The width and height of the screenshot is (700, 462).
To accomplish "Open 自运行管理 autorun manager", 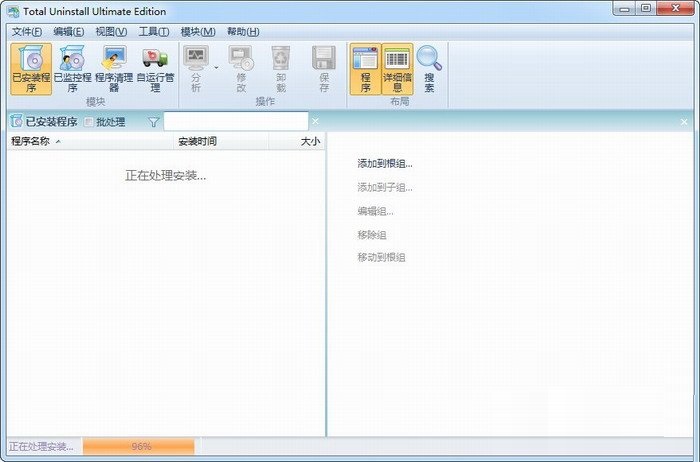I will pos(155,69).
